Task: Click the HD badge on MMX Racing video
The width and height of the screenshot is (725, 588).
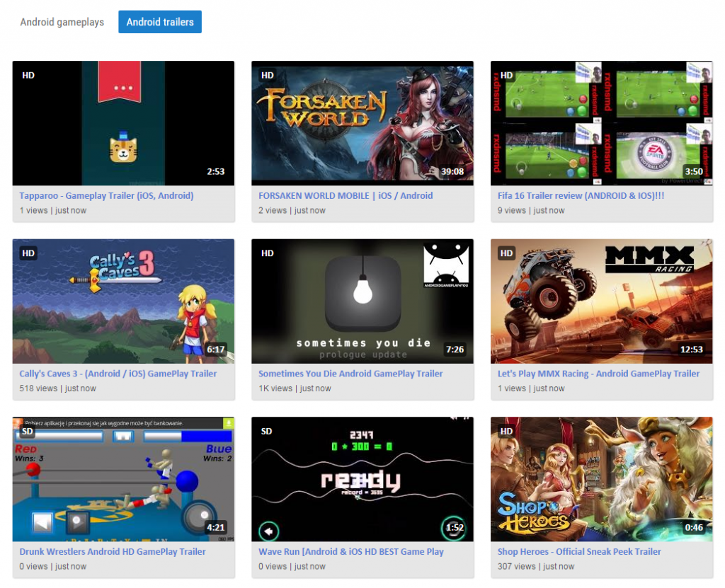Action: pyautogui.click(x=506, y=253)
